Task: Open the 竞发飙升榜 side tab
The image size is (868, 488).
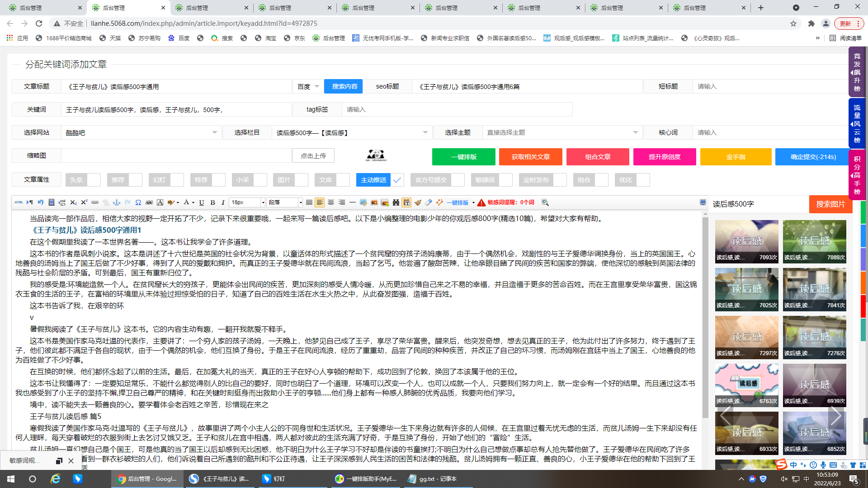Action: (x=857, y=72)
